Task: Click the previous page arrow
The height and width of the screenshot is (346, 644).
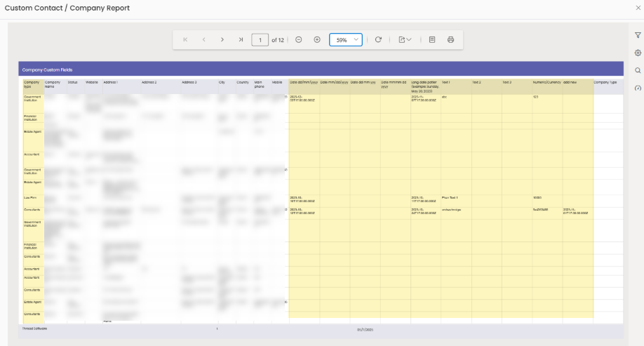Action: tap(203, 40)
